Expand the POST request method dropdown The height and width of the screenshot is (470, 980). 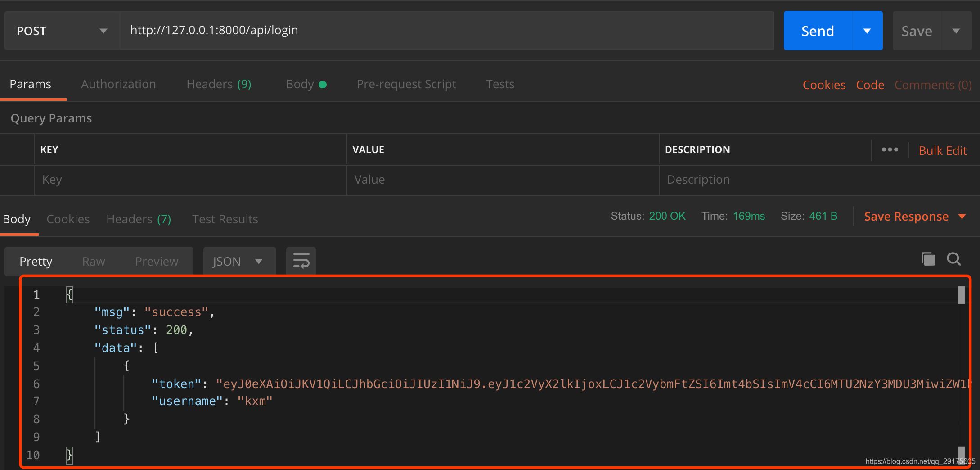103,31
